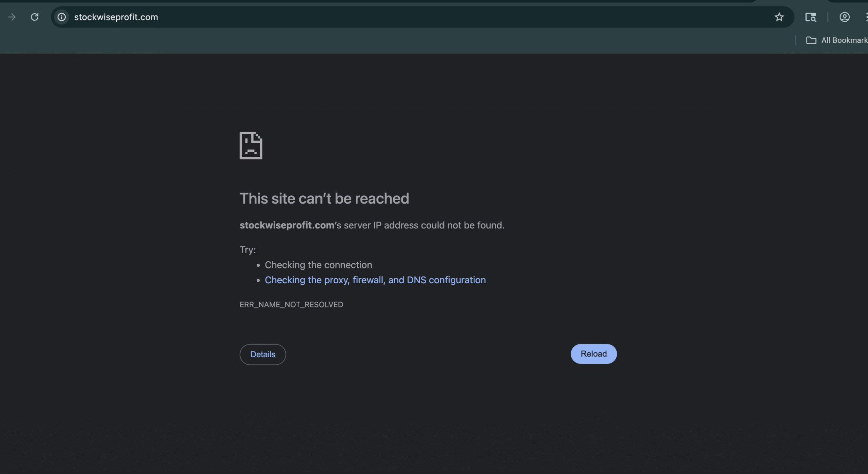Screen dimensions: 868x474
Task: Open the profile avatar icon
Action: (x=844, y=17)
